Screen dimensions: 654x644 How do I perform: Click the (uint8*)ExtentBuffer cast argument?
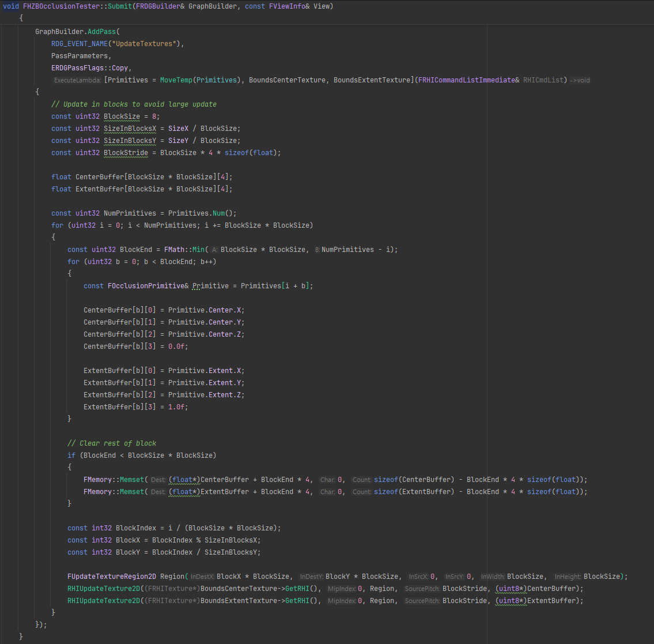535,601
